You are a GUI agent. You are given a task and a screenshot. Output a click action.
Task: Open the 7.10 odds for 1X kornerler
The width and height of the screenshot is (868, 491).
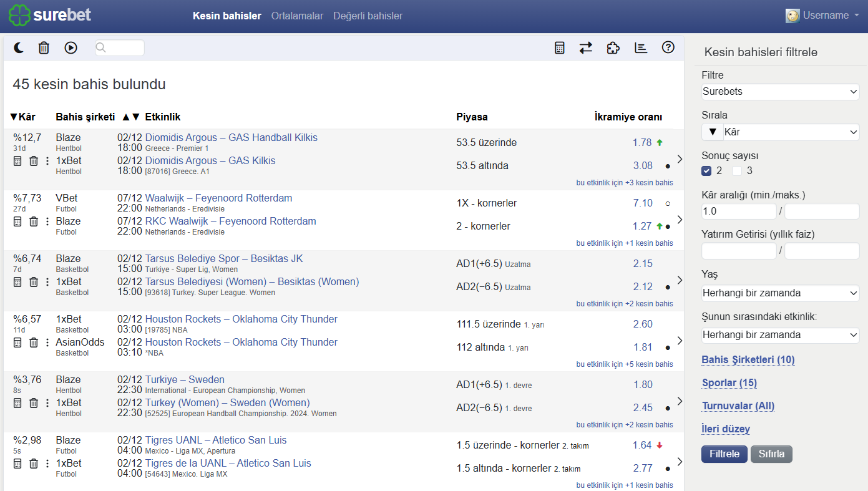tap(643, 203)
